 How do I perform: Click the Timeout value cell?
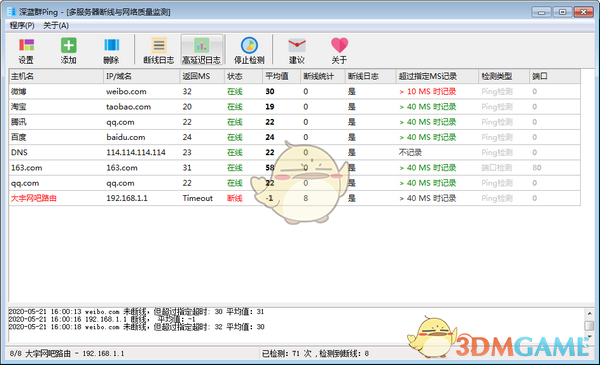point(197,198)
